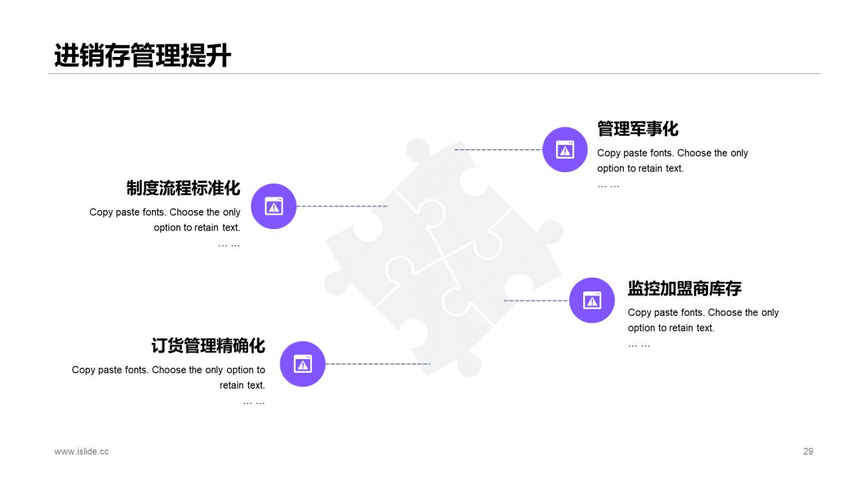Click the purple icon beside 制度流程标准化
This screenshot has width=868, height=488.
pos(274,206)
